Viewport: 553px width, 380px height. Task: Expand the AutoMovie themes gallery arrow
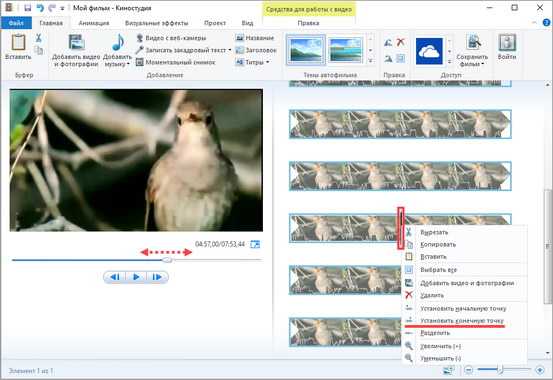pos(371,61)
